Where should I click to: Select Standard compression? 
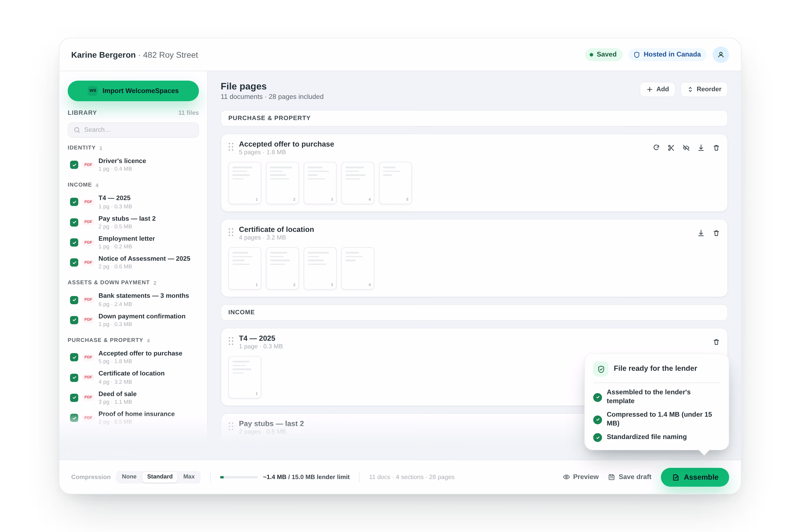coord(160,477)
